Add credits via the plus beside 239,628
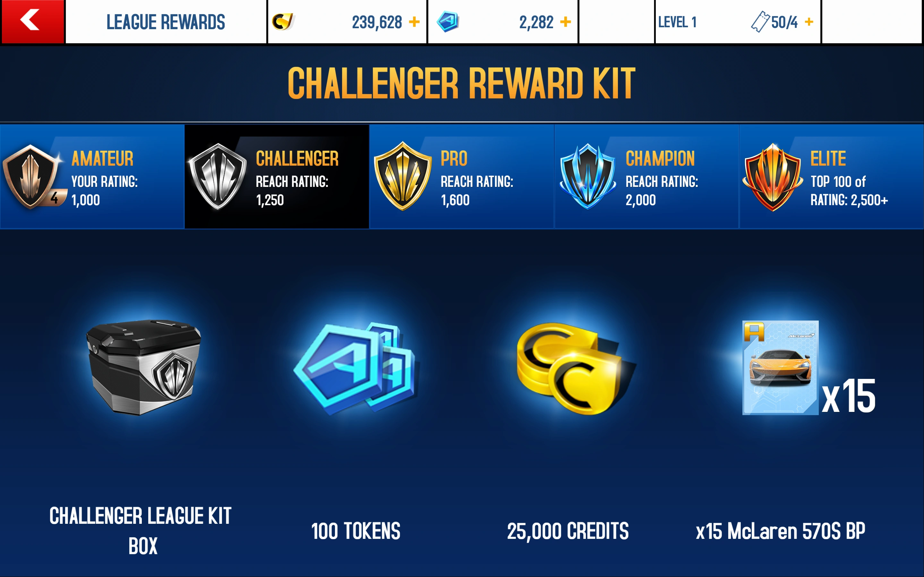Image resolution: width=924 pixels, height=577 pixels. click(414, 22)
